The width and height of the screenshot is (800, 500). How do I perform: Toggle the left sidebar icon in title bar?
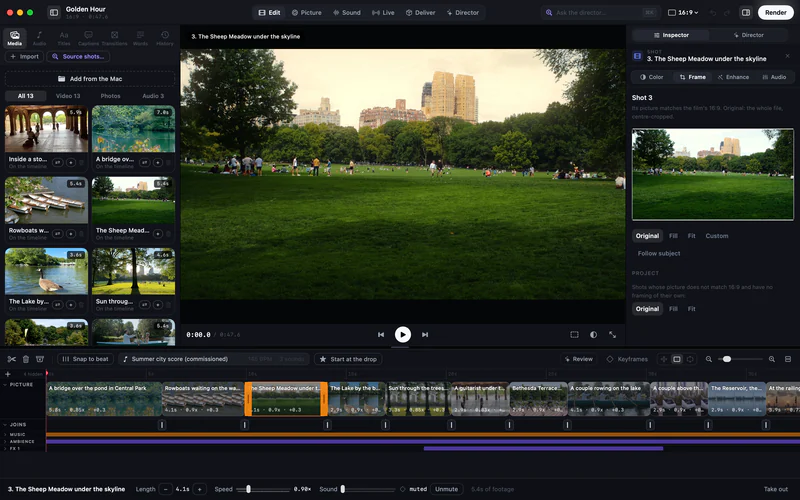tap(54, 12)
